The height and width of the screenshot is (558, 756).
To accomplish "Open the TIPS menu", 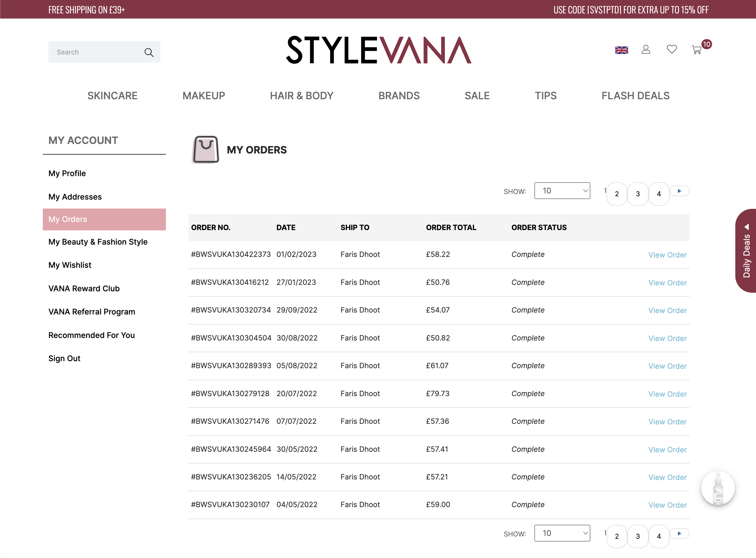I will pyautogui.click(x=545, y=96).
